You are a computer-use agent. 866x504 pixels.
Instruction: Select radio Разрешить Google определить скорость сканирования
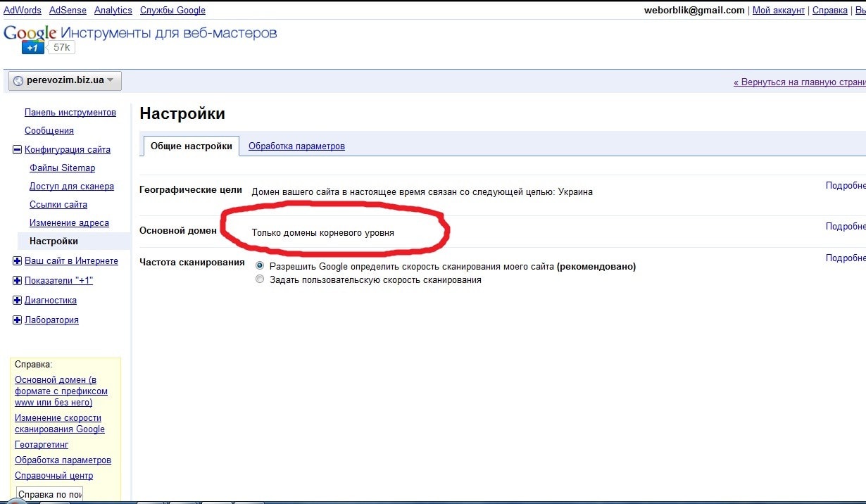point(260,266)
